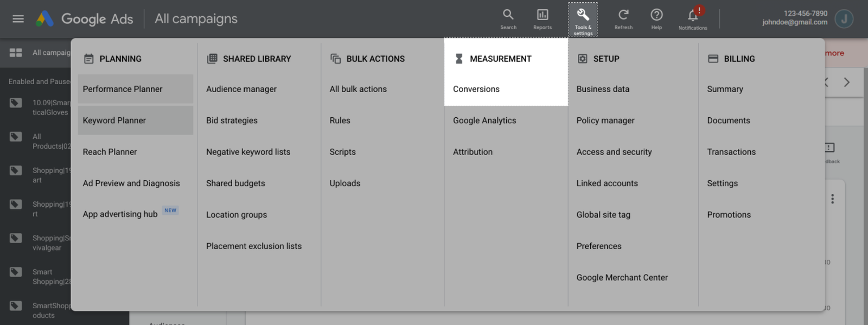Choose Performance Planner from Planning
The width and height of the screenshot is (868, 325).
[123, 89]
